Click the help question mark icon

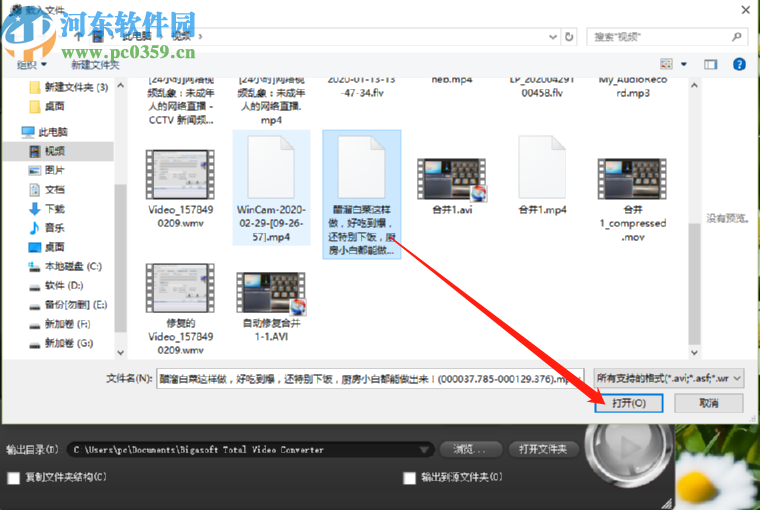point(739,64)
